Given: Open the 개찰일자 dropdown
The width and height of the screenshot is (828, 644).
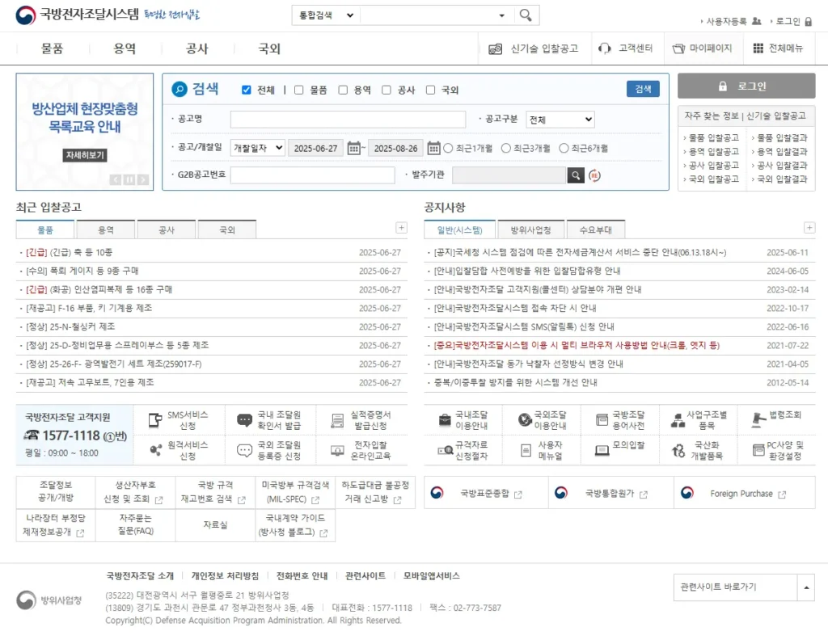Looking at the screenshot, I should click(258, 149).
